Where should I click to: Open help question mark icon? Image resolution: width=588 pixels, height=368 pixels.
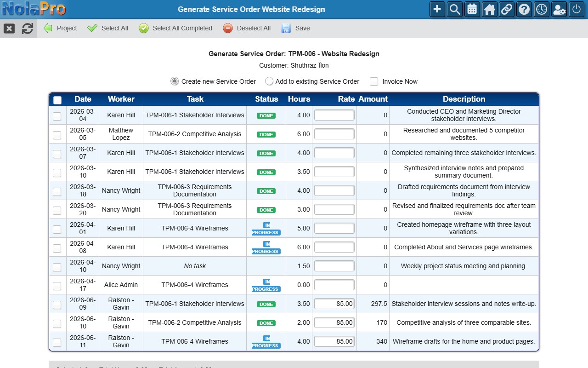click(524, 9)
